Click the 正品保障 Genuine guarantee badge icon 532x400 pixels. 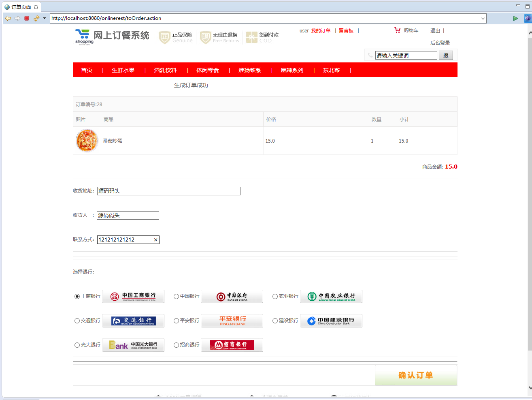[164, 36]
